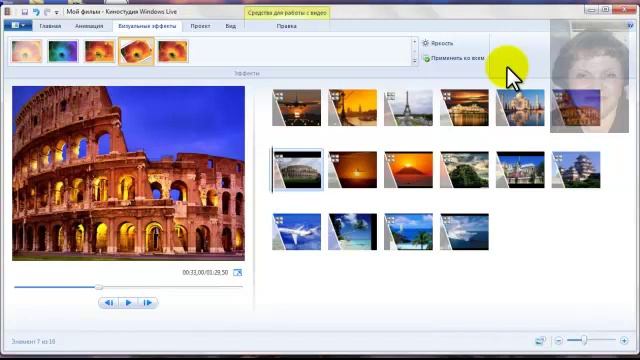Open the Яркость brightness control
Screen dimensions: 640x360
[438, 43]
